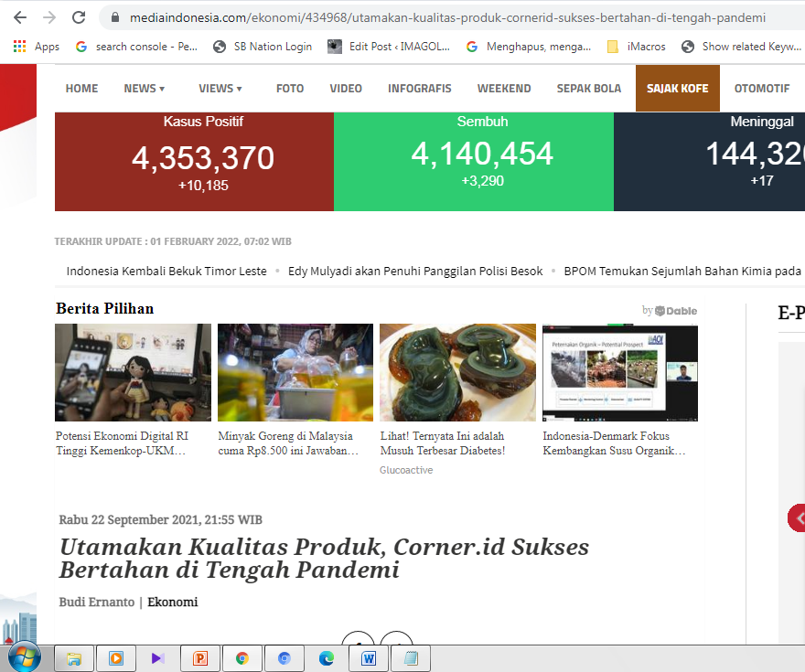
Task: Launch Microsoft Word from the taskbar
Action: click(x=369, y=657)
